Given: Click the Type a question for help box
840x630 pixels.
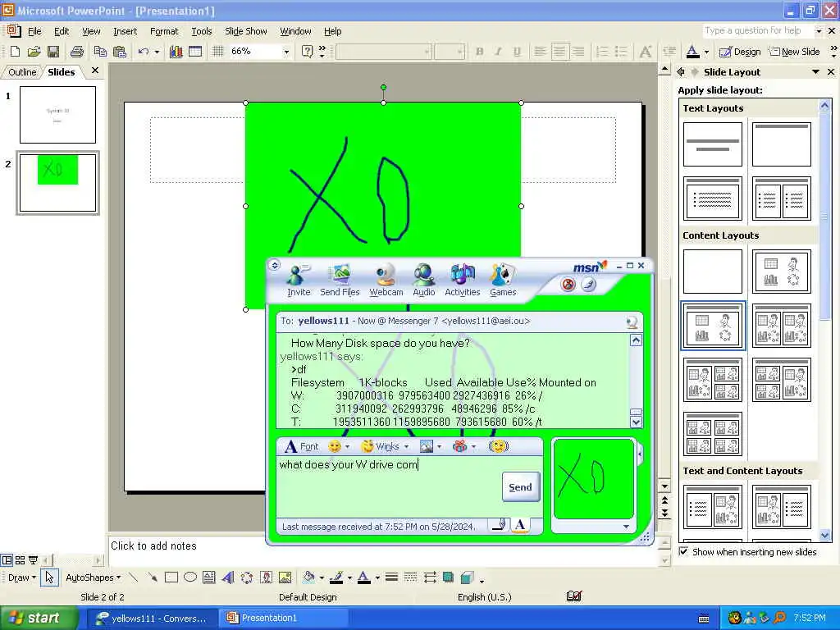Looking at the screenshot, I should 756,30.
